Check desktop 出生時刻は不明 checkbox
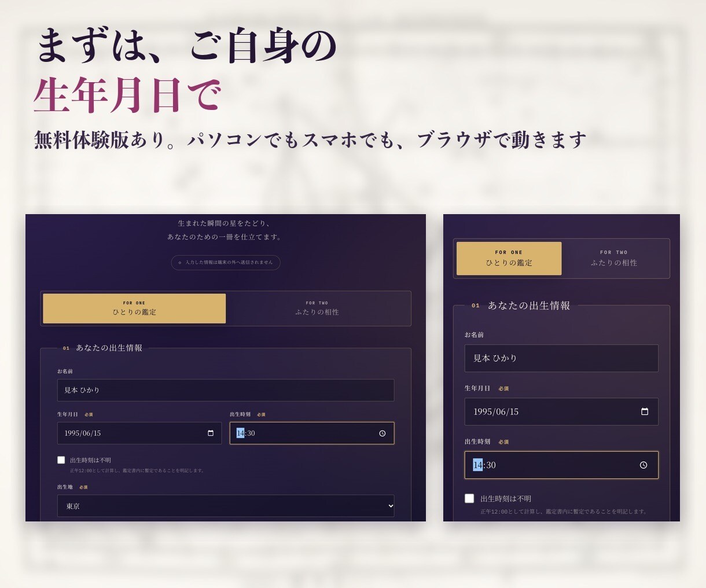 tap(61, 460)
